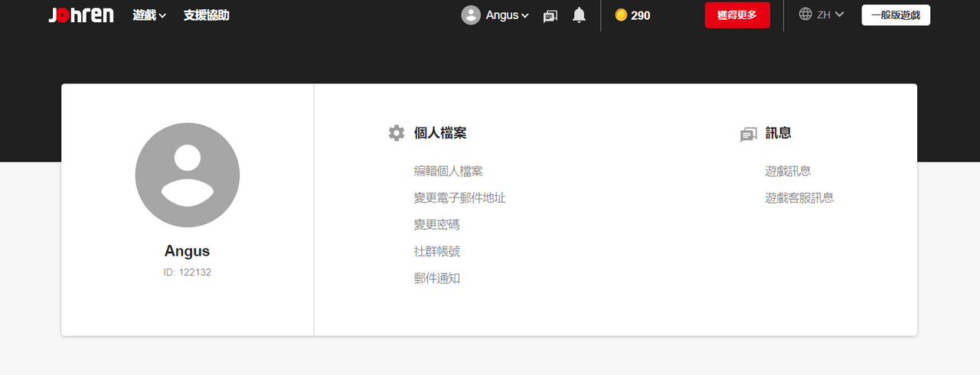Click the 一般版遊戲 button
This screenshot has height=375, width=980.
pos(896,15)
